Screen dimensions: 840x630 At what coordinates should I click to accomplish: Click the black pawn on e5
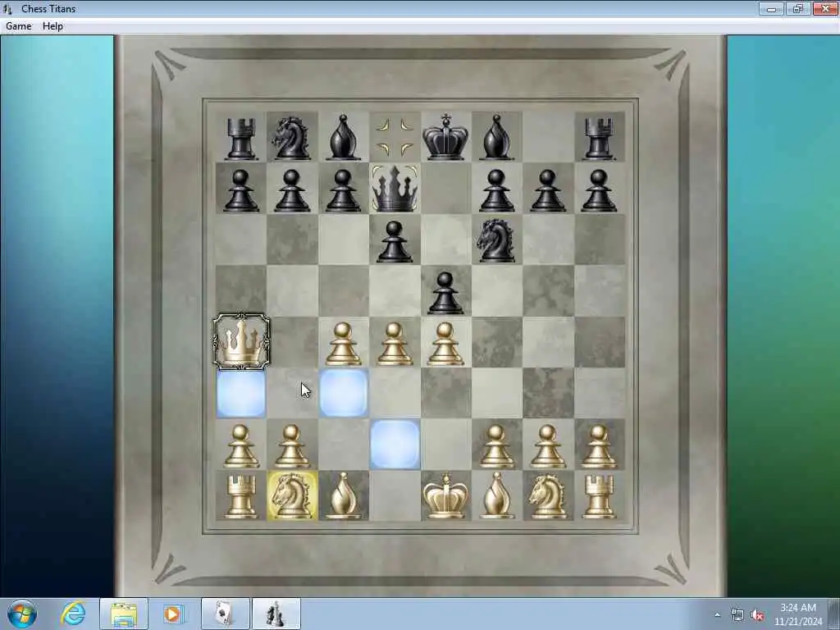pyautogui.click(x=445, y=293)
